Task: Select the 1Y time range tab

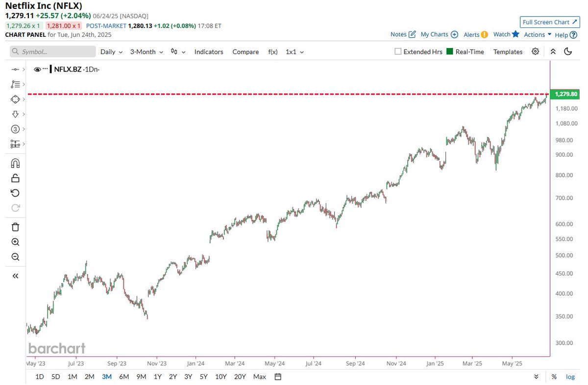Action: (x=157, y=377)
